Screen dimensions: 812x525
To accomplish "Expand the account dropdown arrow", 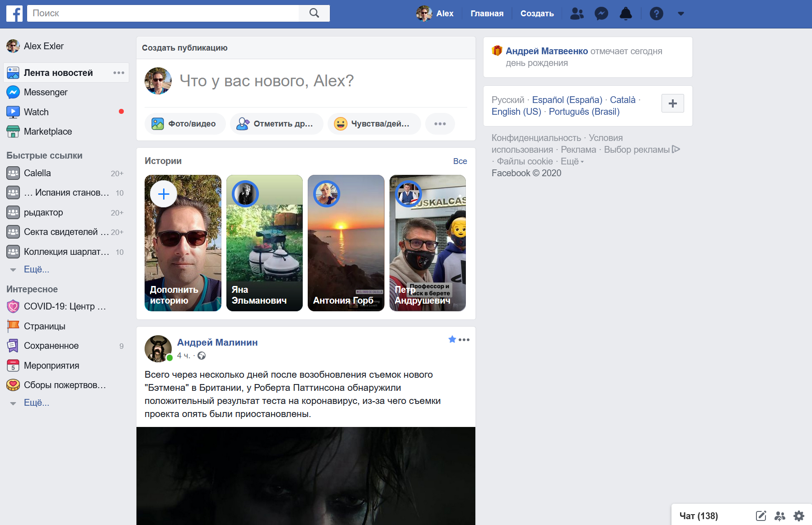I will (x=681, y=14).
